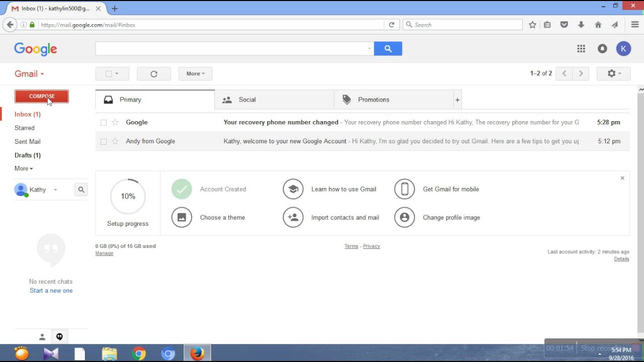Click the Choose a theme icon
This screenshot has width=644, height=362.
(182, 218)
